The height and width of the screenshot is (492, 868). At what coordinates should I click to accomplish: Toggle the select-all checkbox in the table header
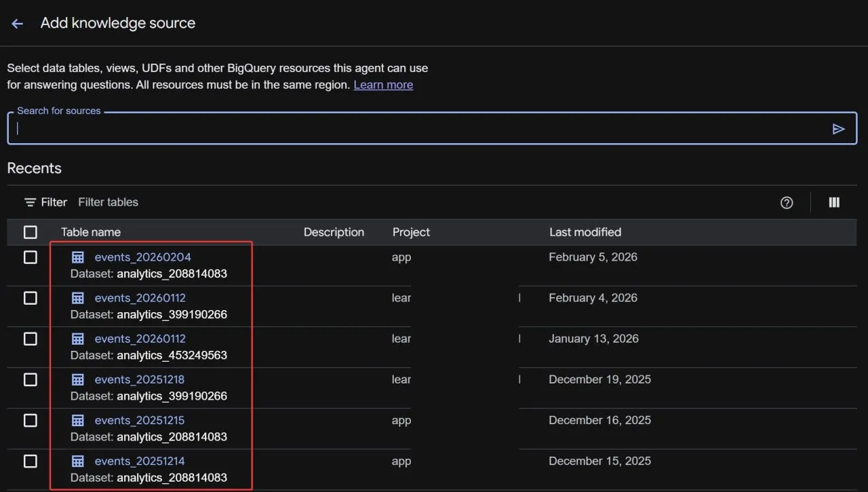pyautogui.click(x=31, y=232)
